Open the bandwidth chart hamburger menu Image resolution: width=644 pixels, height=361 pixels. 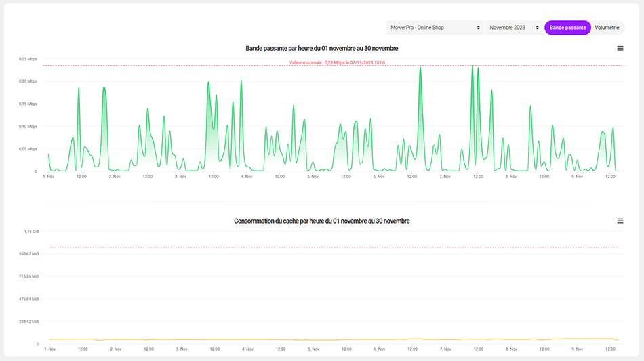pyautogui.click(x=620, y=48)
